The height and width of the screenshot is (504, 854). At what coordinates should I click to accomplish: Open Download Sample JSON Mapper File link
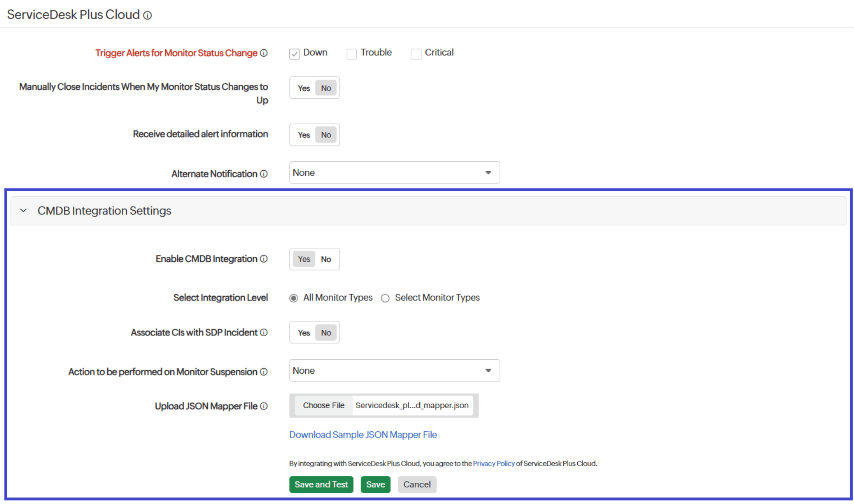coord(363,435)
